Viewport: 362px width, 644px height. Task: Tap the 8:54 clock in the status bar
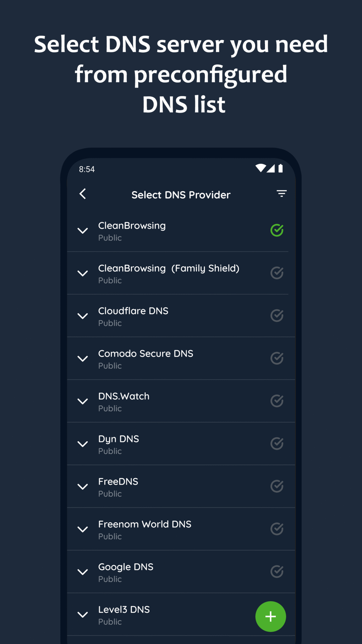[86, 169]
